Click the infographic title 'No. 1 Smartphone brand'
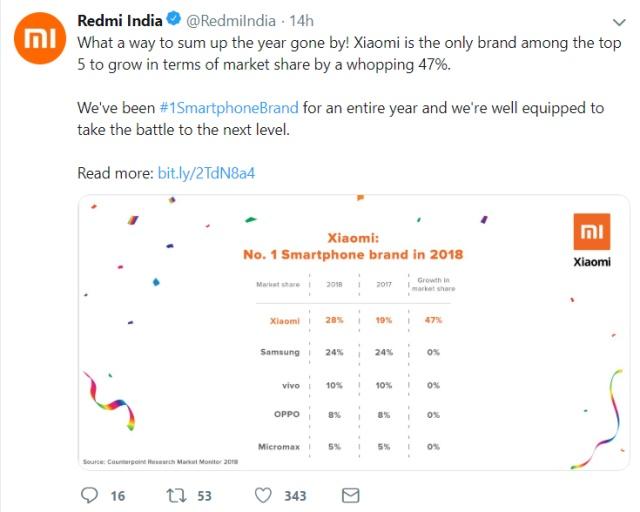640x512 pixels. [x=353, y=254]
